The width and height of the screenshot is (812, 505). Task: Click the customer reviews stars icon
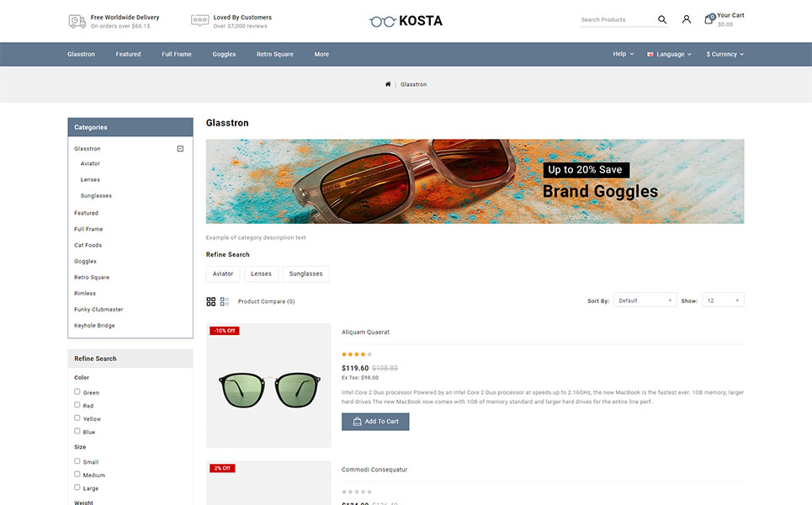199,21
